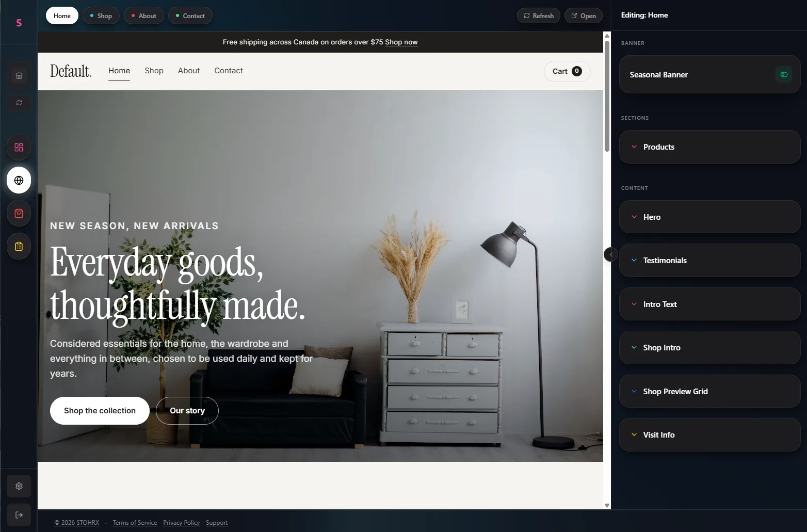
Task: Open Privacy Policy link
Action: pyautogui.click(x=181, y=523)
